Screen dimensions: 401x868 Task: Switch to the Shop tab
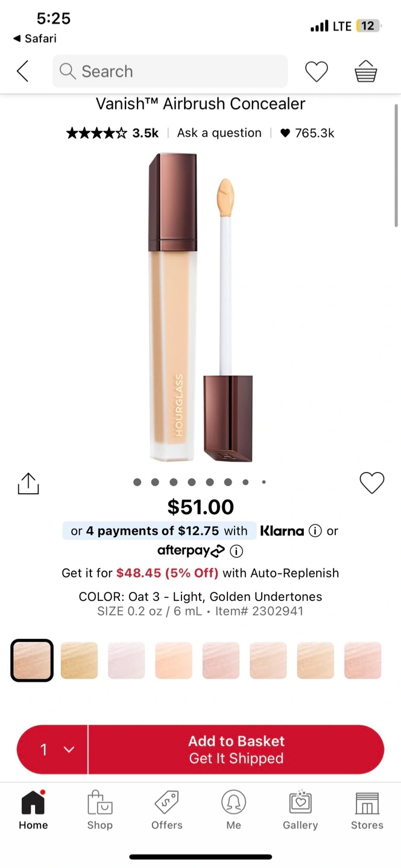pyautogui.click(x=99, y=810)
